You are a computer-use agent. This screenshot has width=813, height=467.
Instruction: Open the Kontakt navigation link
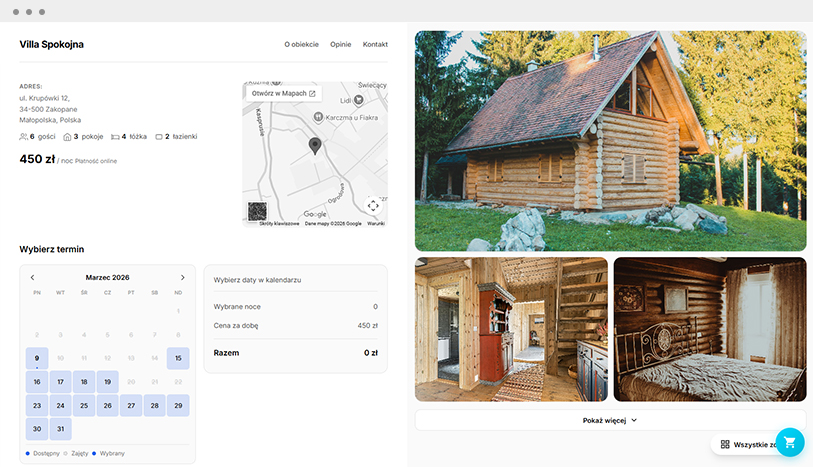tap(375, 45)
